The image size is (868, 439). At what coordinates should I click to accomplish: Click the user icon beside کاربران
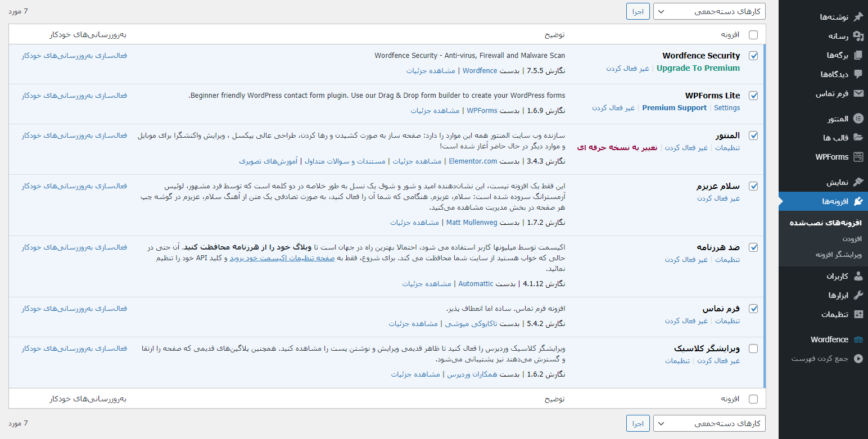click(858, 276)
